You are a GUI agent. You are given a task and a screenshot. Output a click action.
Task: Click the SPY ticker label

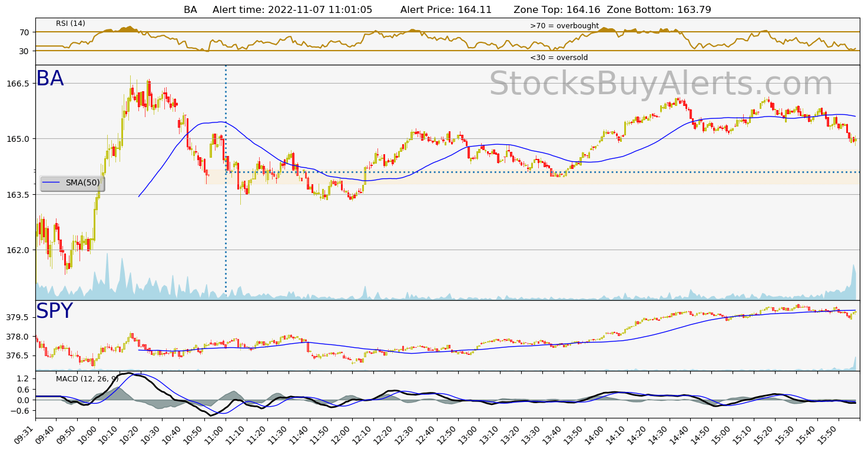54,311
